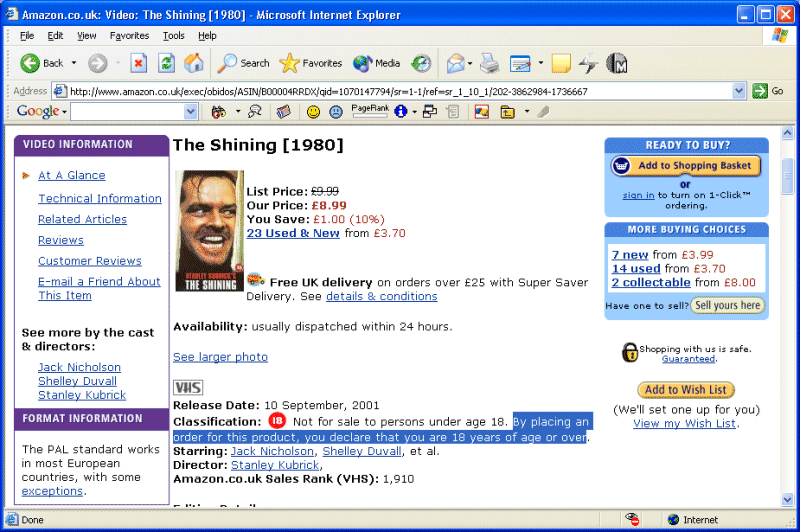
Task: Click inside the Google toolbar search field
Action: coord(128,112)
